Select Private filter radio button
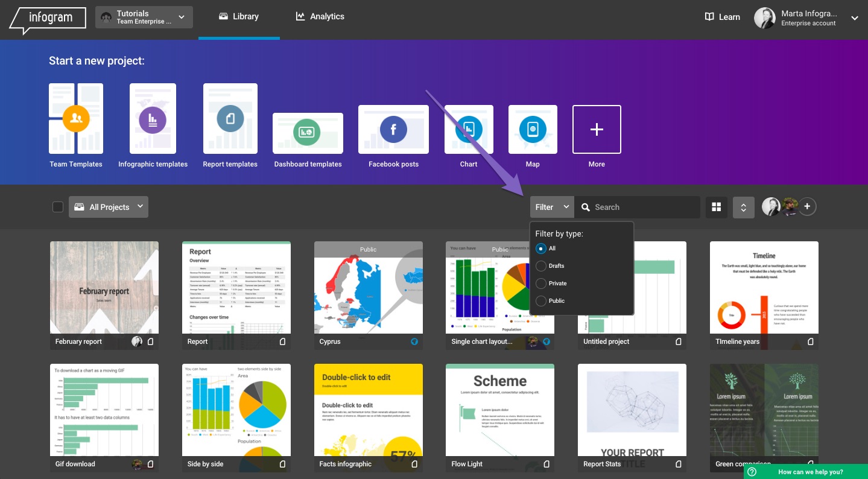Screen dimensions: 868x479 tap(541, 284)
